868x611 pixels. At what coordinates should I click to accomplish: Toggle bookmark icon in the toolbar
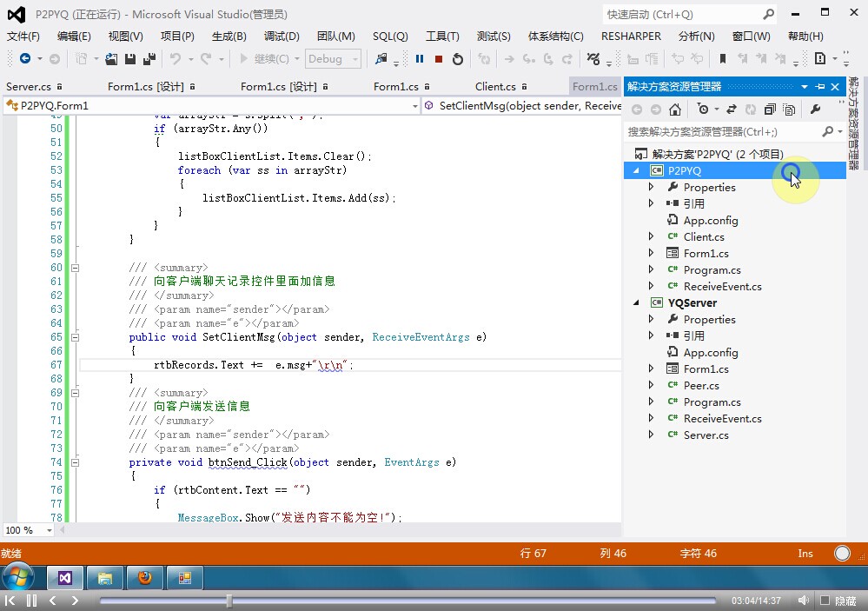click(722, 59)
